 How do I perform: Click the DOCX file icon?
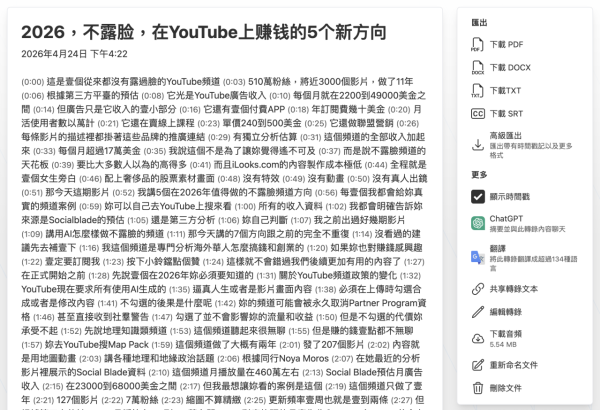click(x=478, y=67)
